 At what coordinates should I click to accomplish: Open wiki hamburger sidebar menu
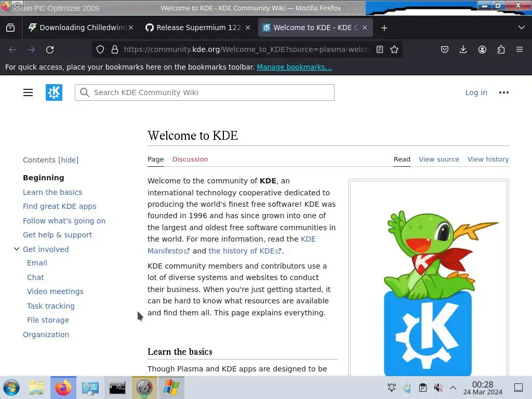click(28, 92)
